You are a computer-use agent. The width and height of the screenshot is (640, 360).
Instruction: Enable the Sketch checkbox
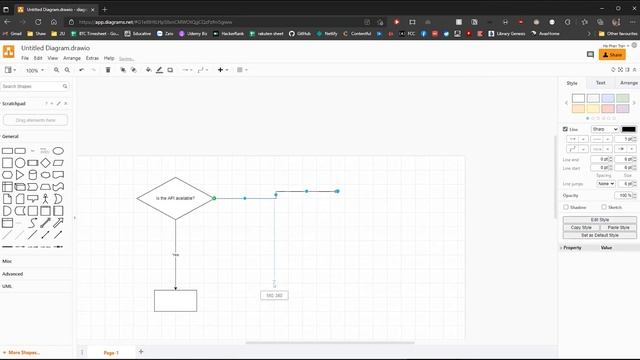coord(604,207)
